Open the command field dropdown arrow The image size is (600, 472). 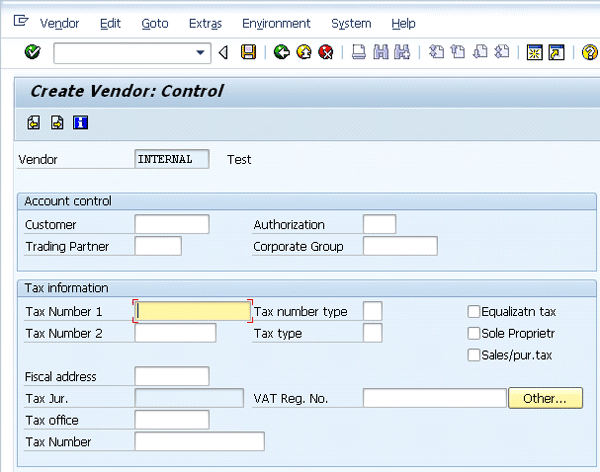[x=202, y=52]
